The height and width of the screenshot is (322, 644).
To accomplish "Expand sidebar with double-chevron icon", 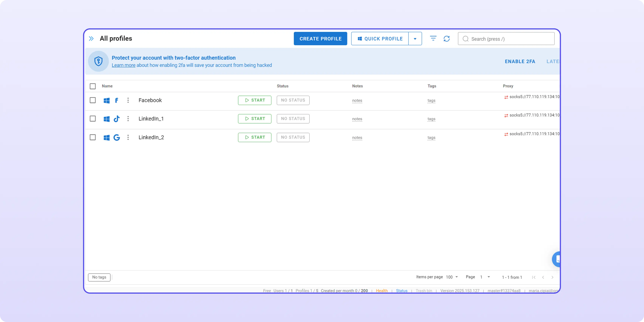I will click(x=91, y=39).
